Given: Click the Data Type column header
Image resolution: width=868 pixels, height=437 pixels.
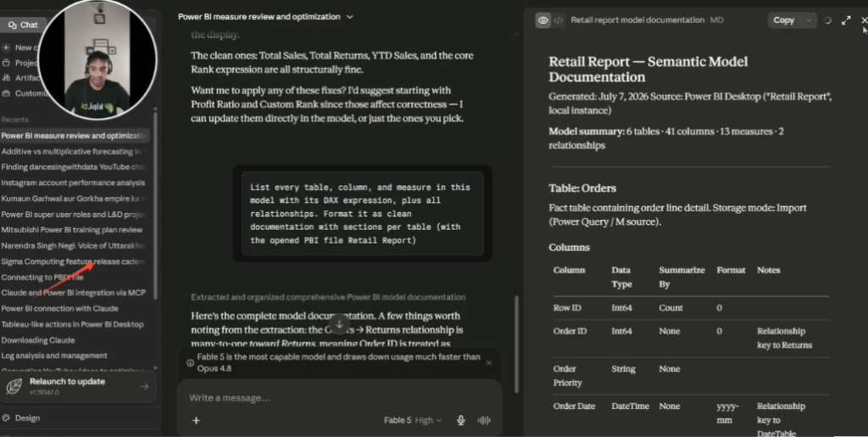Looking at the screenshot, I should [621, 277].
